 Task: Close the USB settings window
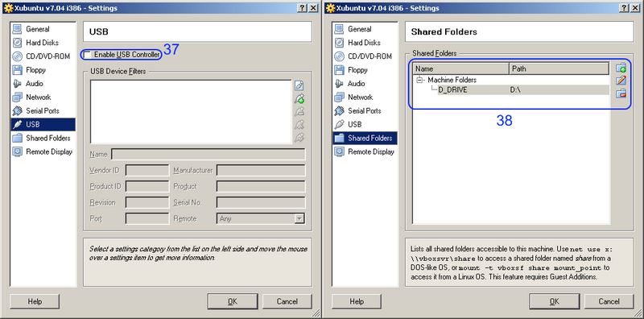click(x=313, y=8)
